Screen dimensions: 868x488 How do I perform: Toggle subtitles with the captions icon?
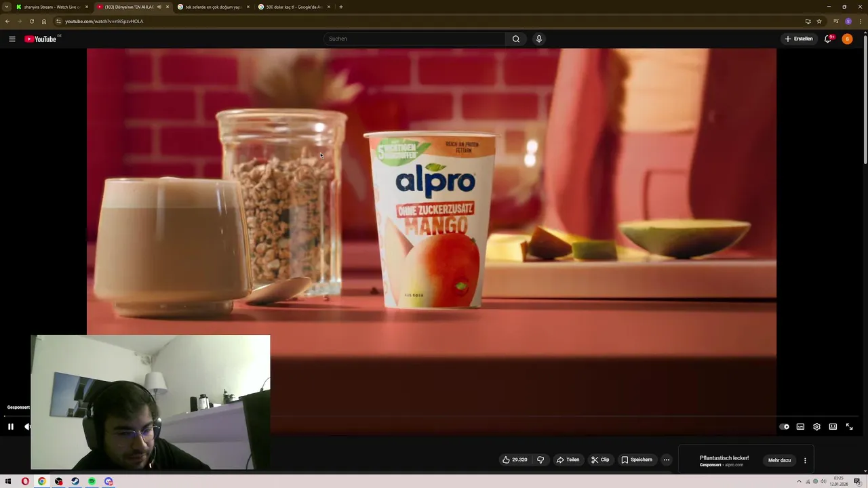800,426
